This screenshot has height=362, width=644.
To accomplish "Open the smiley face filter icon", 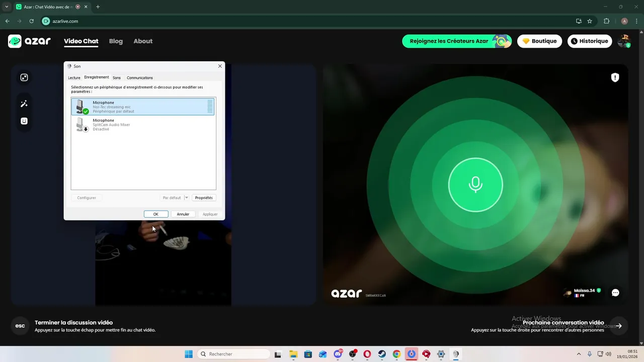I will [24, 121].
